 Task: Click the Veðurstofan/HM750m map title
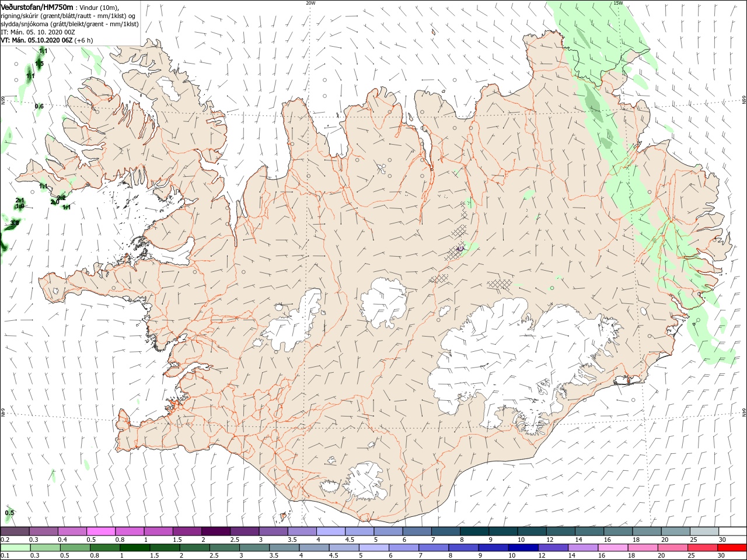(x=37, y=6)
